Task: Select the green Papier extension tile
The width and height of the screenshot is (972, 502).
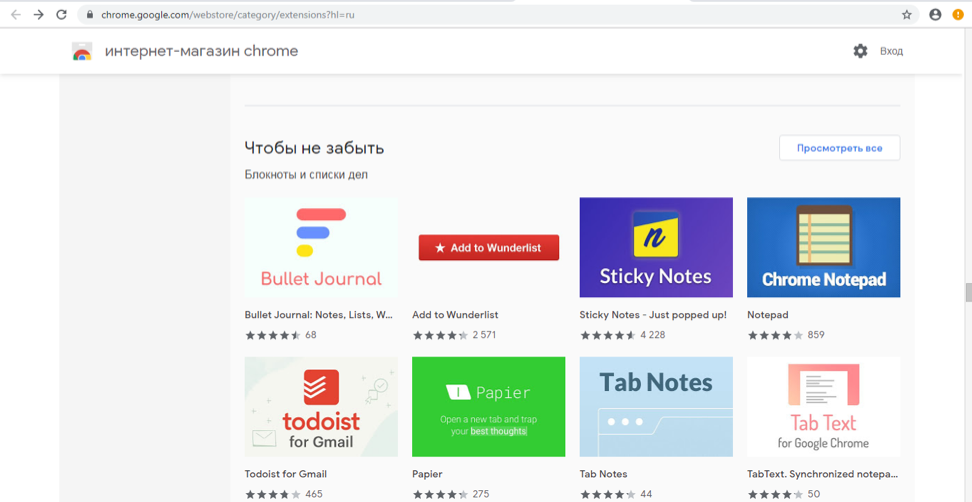Action: tap(488, 407)
